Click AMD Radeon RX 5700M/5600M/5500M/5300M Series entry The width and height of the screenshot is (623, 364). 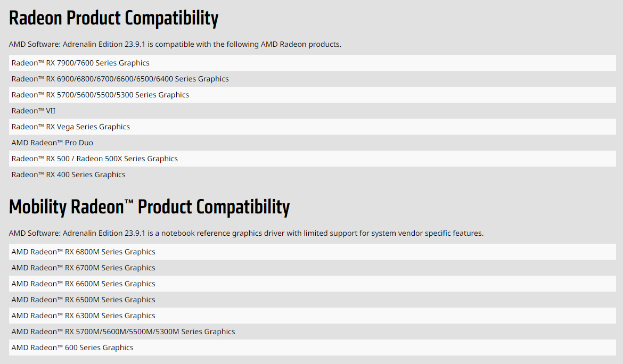pyautogui.click(x=123, y=332)
